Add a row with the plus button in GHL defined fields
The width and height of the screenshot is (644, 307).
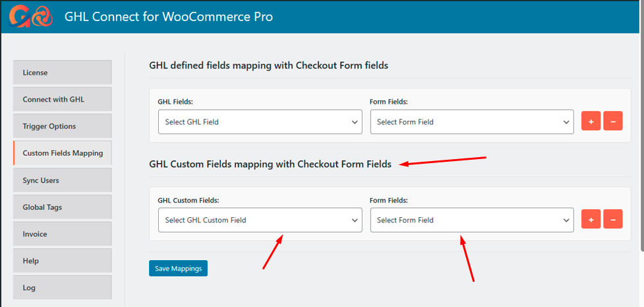click(591, 121)
